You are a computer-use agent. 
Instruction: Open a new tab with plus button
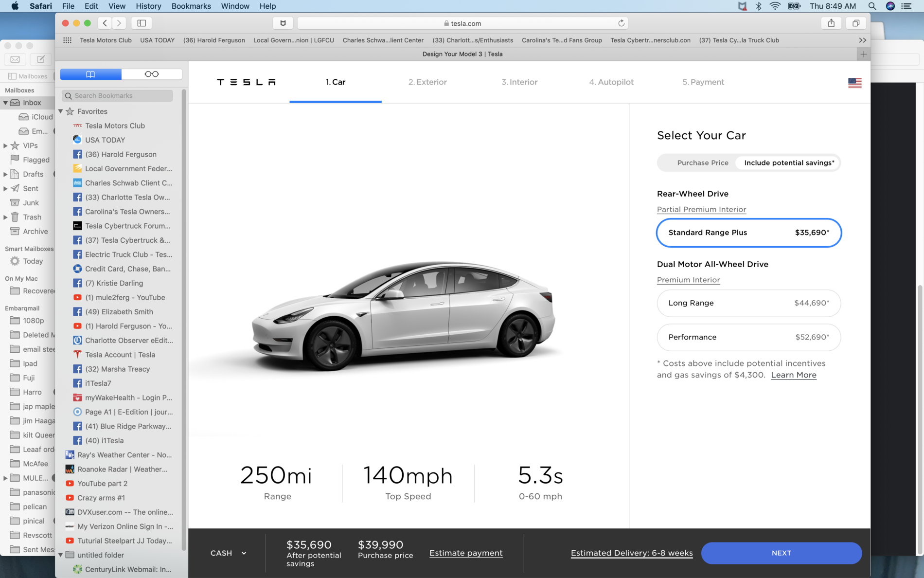point(863,54)
